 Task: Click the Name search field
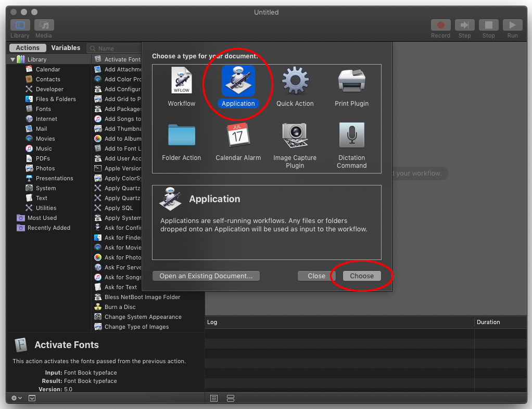(x=115, y=48)
